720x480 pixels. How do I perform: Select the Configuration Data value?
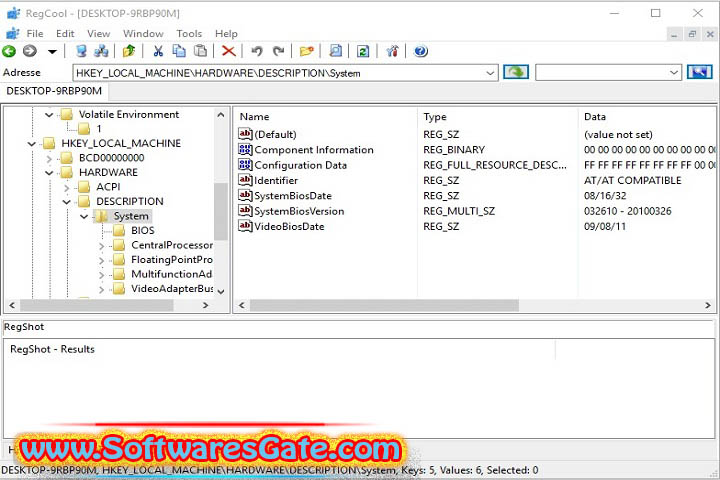click(300, 165)
